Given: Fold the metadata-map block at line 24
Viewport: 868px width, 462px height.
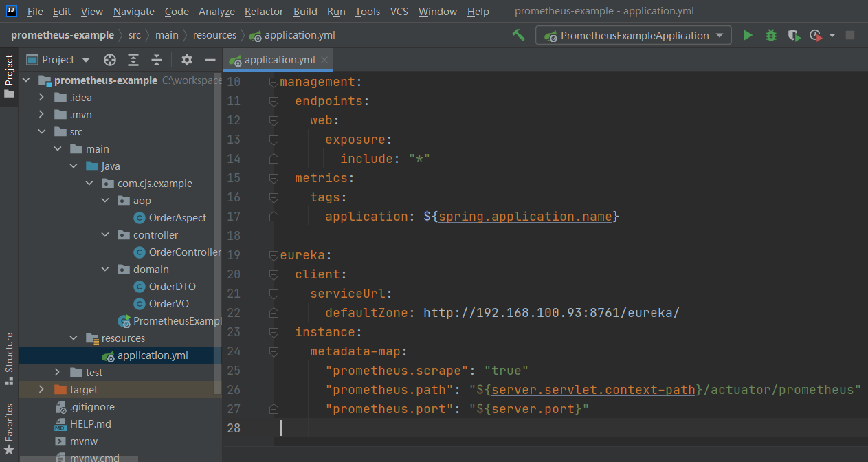Looking at the screenshot, I should coord(274,351).
